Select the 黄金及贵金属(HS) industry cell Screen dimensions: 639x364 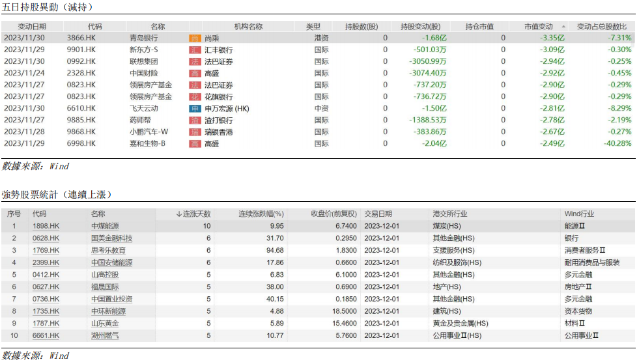[461, 324]
